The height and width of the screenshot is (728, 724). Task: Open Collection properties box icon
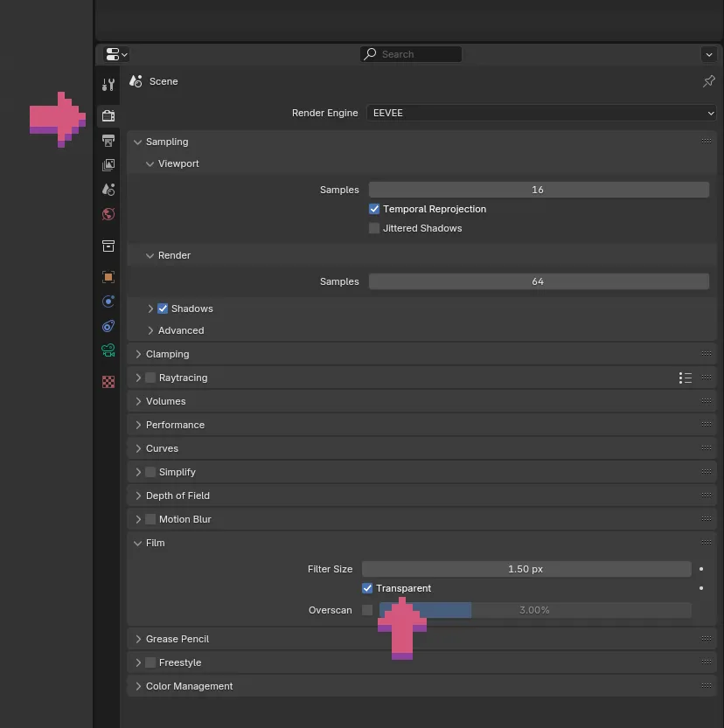tap(108, 246)
